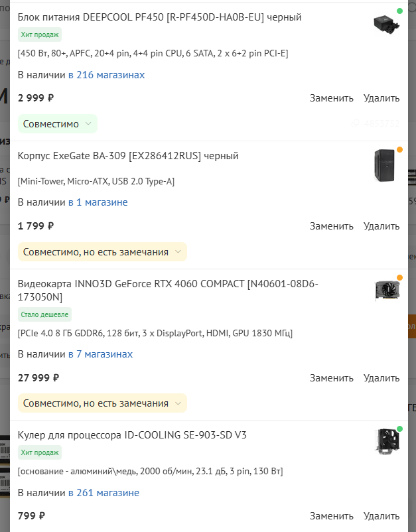Open the "в 216 магазинах" availability link
416x532 pixels.
coord(106,75)
